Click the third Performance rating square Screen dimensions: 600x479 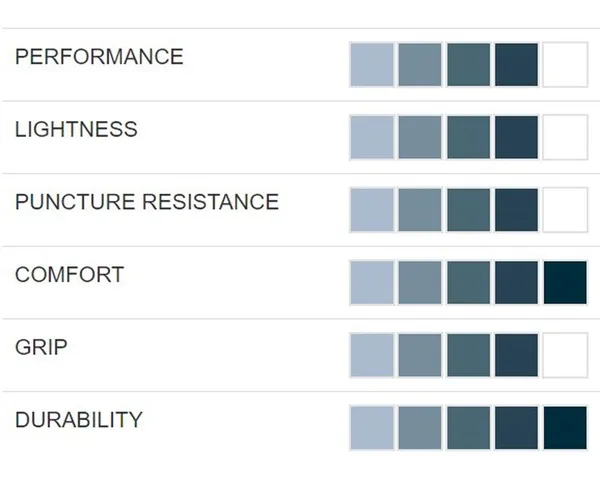click(468, 65)
